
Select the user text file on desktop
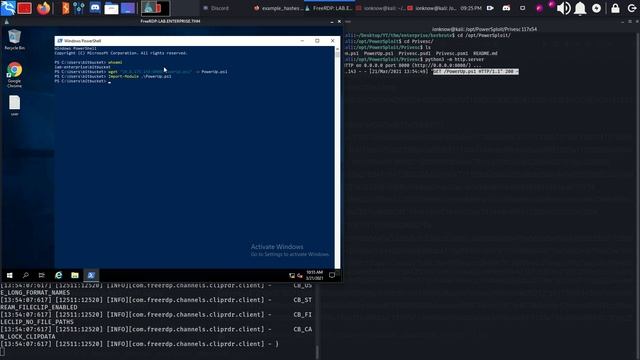tap(14, 106)
